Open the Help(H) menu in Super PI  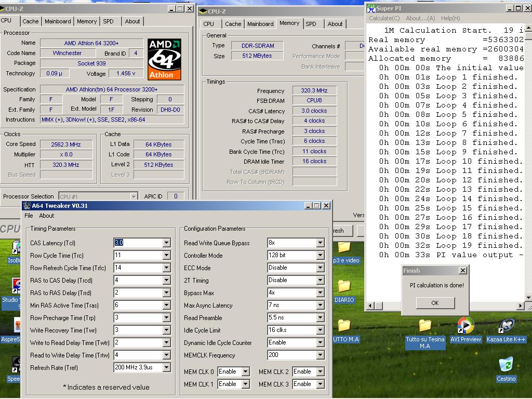(x=450, y=18)
